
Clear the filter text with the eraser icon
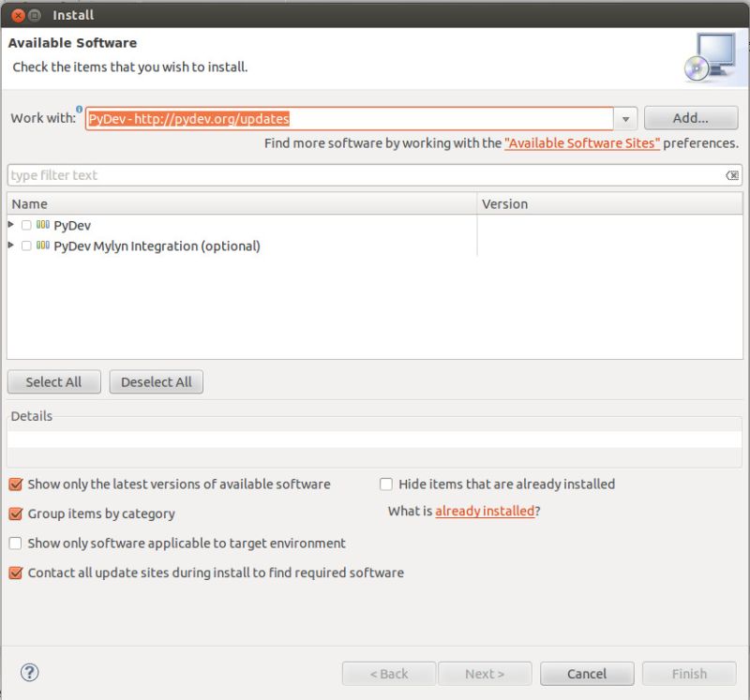click(x=732, y=175)
